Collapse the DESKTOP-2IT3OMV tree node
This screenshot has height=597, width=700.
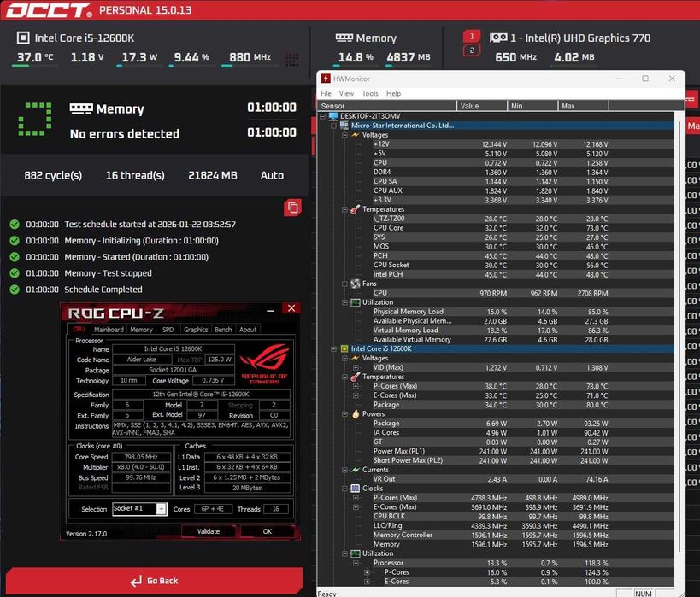[x=323, y=116]
